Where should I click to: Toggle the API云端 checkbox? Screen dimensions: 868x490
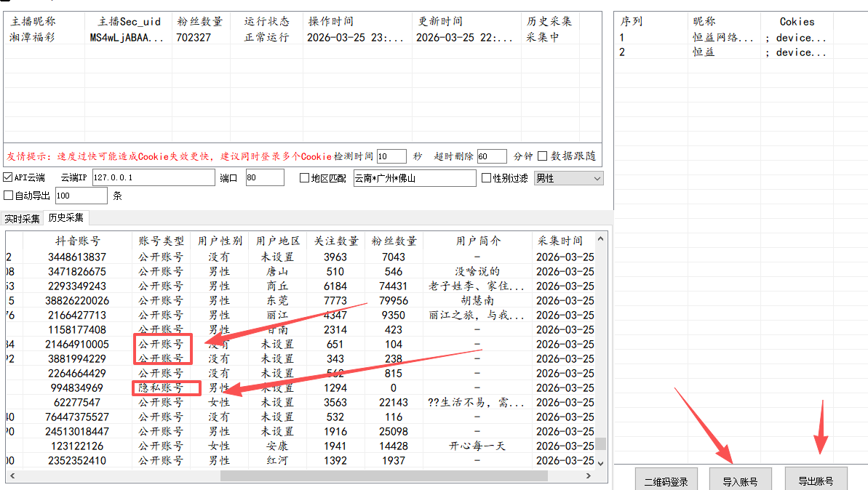[8, 177]
